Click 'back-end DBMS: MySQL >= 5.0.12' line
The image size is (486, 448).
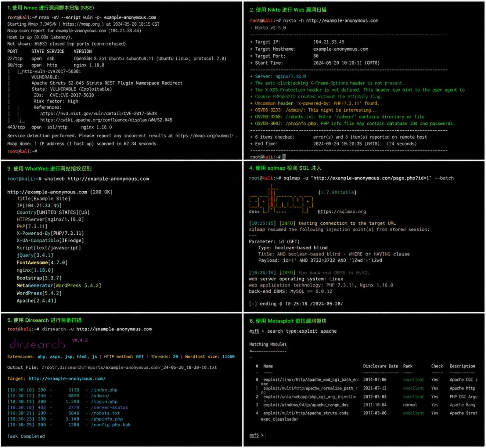pyautogui.click(x=291, y=291)
